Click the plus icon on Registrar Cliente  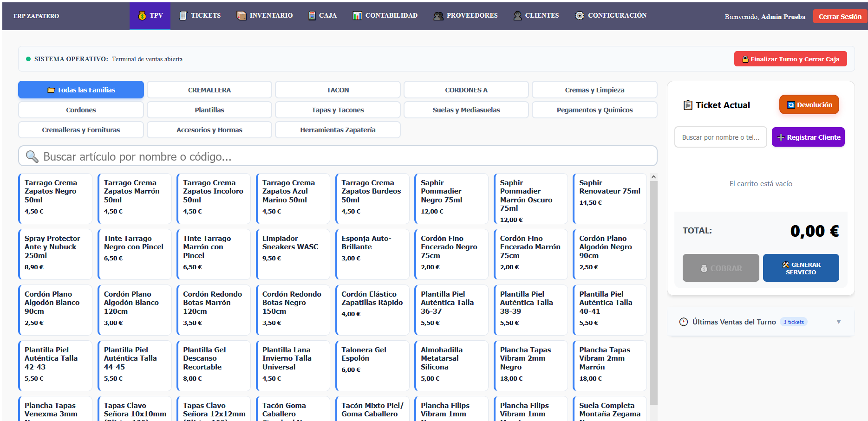click(x=781, y=137)
